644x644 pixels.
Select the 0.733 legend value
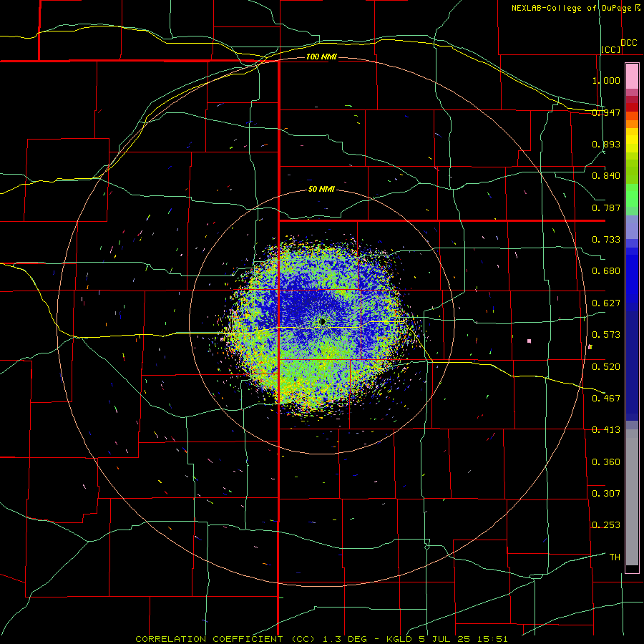[x=606, y=240]
